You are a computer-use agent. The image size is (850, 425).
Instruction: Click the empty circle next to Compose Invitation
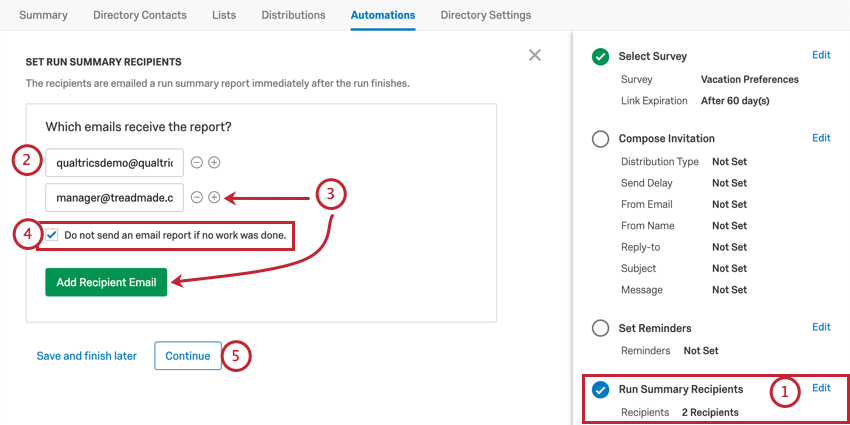tap(600, 139)
